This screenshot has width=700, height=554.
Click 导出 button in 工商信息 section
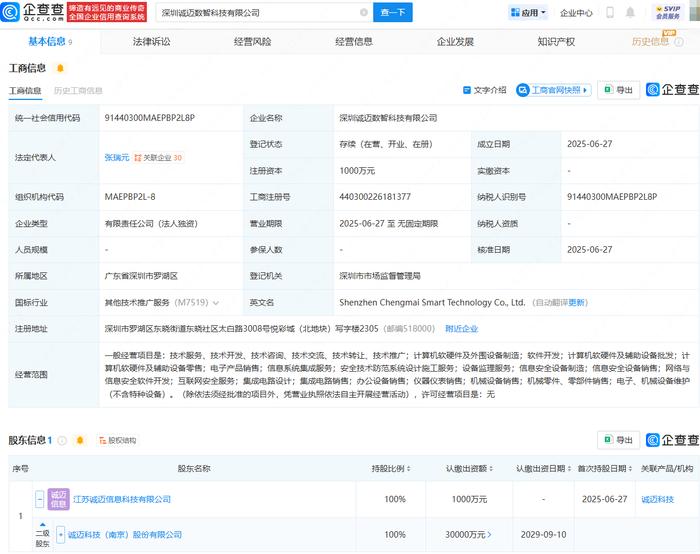pyautogui.click(x=618, y=90)
